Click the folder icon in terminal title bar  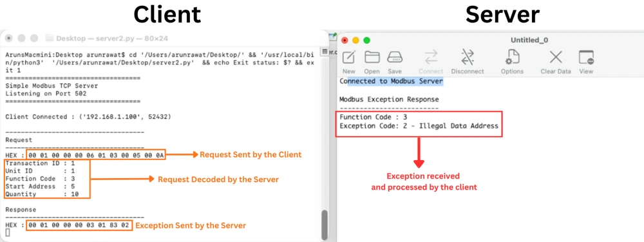click(50, 38)
